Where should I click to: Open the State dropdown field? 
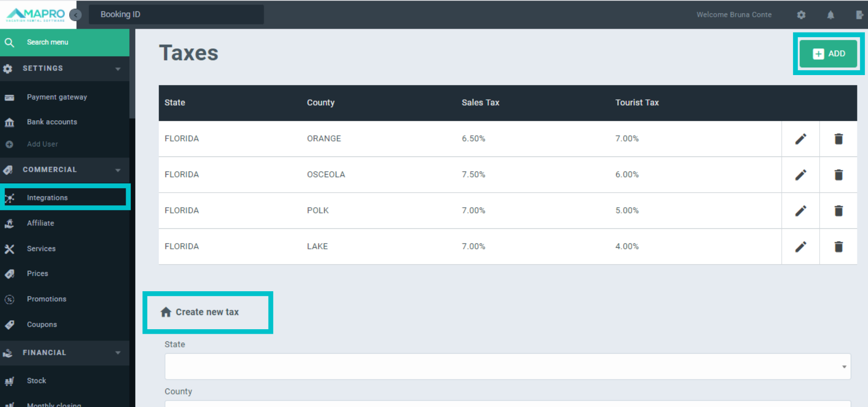[x=507, y=366]
